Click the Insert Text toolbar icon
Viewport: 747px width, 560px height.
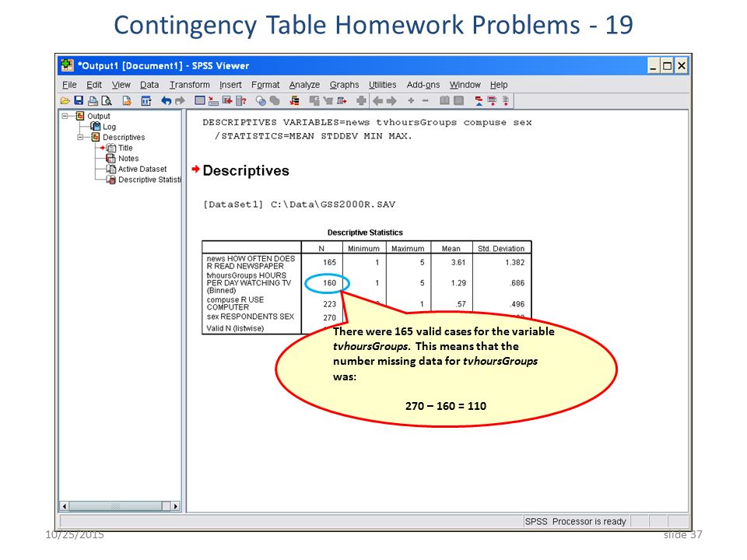506,100
